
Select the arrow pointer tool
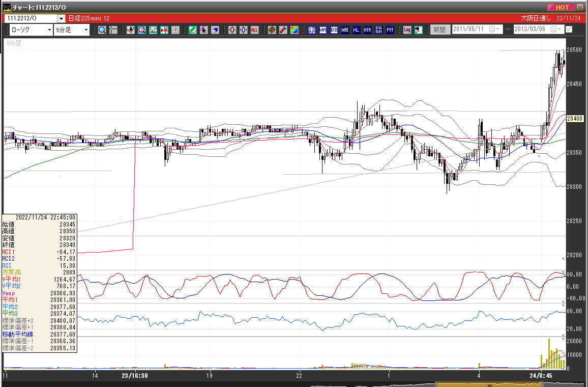coord(203,30)
